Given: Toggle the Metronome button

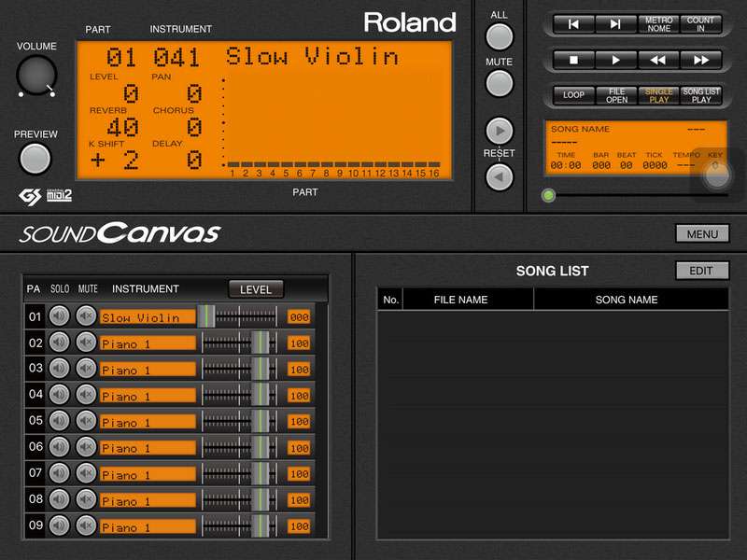Looking at the screenshot, I should coord(658,24).
